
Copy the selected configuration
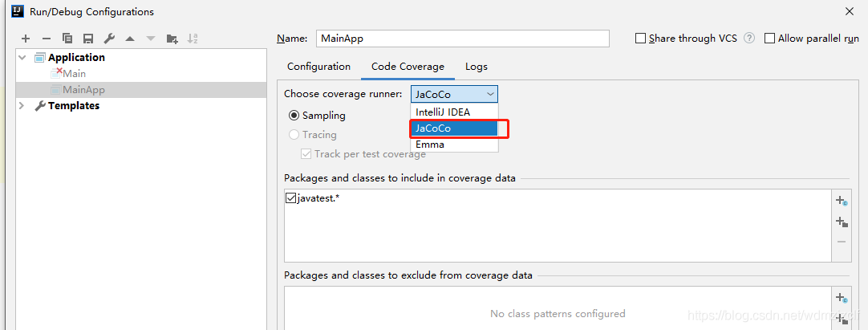[67, 39]
